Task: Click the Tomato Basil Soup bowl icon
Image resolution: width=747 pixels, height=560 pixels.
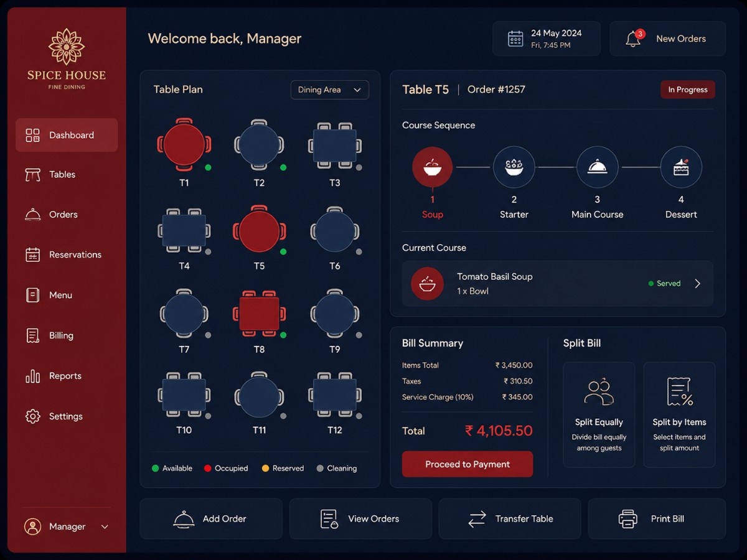Action: 427,284
